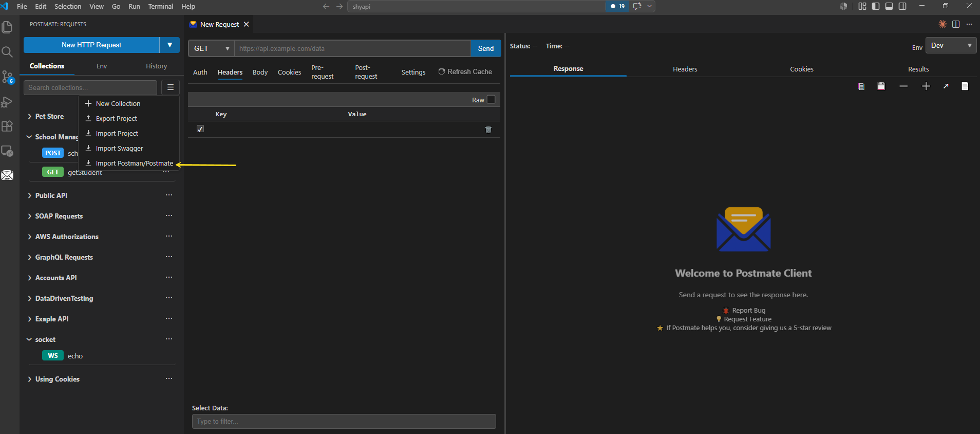
Task: Open the Customize Layout icon
Action: (862, 6)
